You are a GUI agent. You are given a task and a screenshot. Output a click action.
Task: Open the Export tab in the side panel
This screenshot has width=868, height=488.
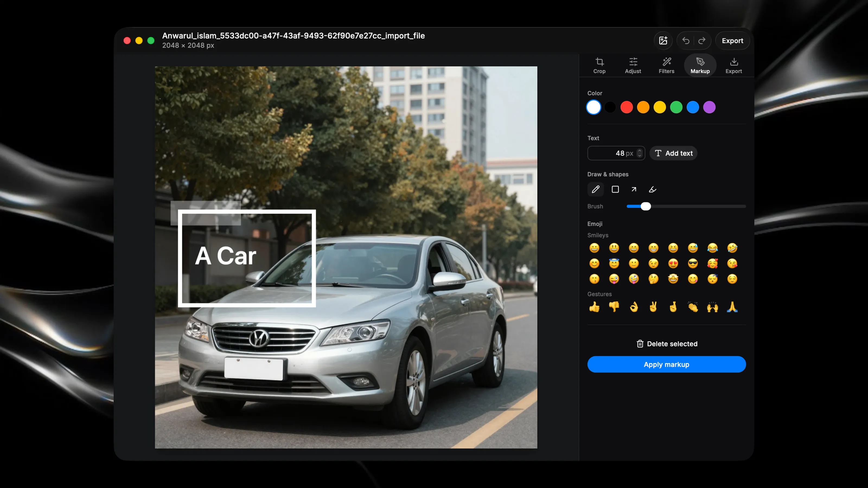pyautogui.click(x=733, y=65)
